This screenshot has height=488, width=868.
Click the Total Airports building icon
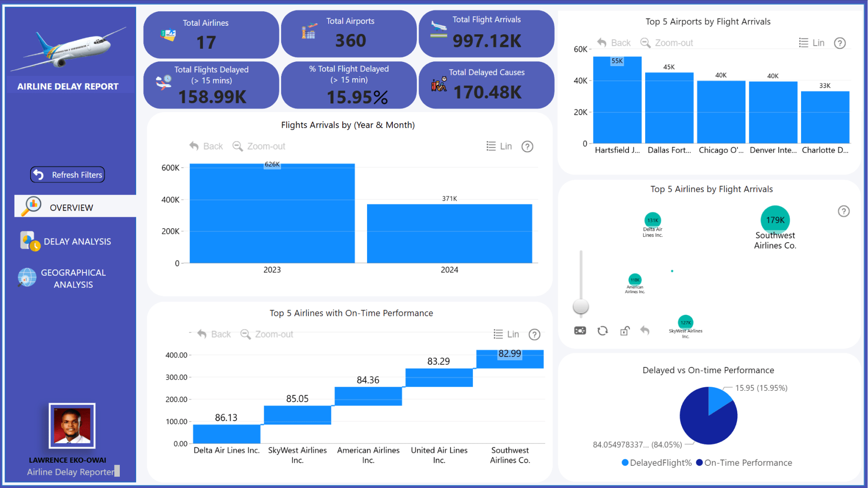[309, 32]
